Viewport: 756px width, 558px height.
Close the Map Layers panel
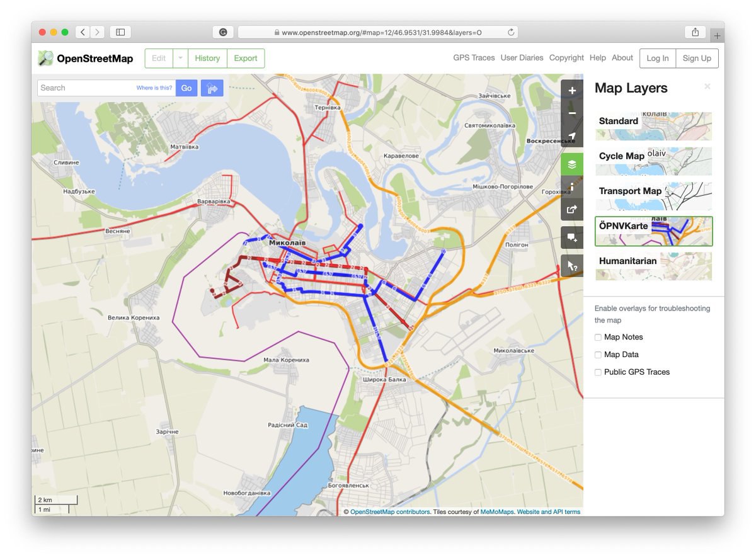pos(707,86)
